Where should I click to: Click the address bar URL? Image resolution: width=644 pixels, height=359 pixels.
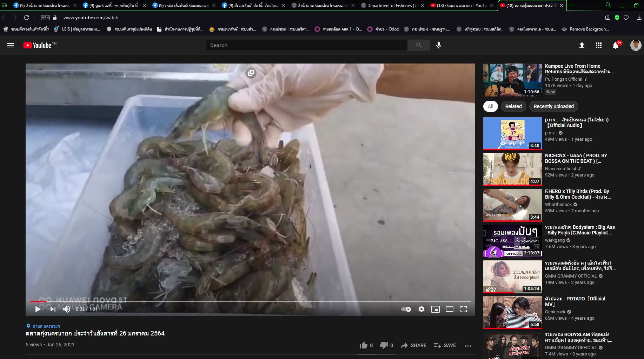(x=91, y=18)
